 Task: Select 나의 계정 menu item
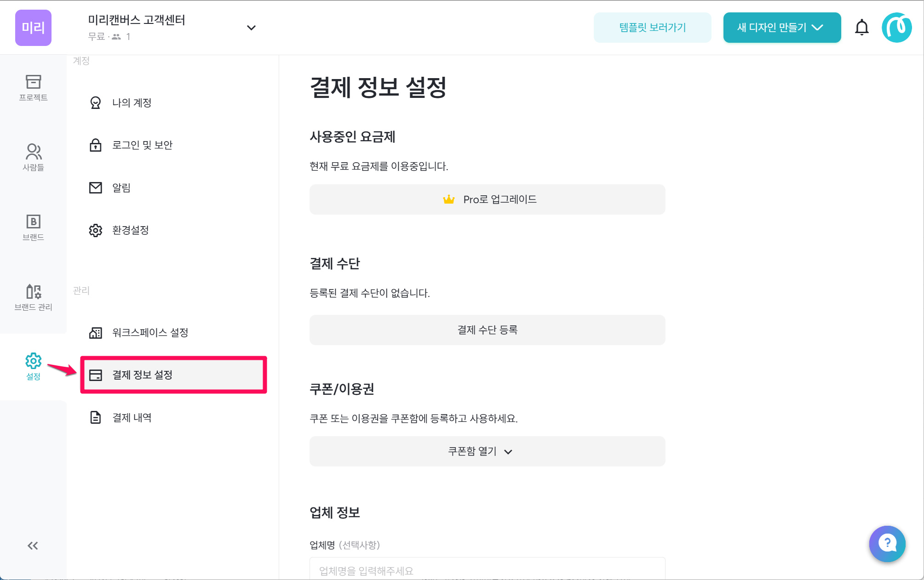pos(132,102)
